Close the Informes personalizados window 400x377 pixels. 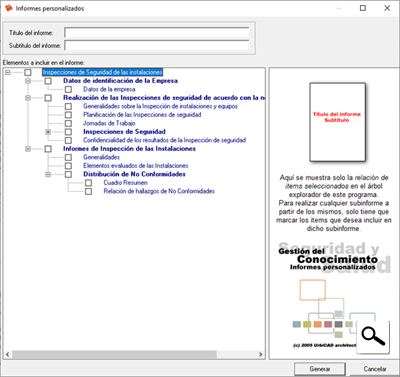[387, 8]
